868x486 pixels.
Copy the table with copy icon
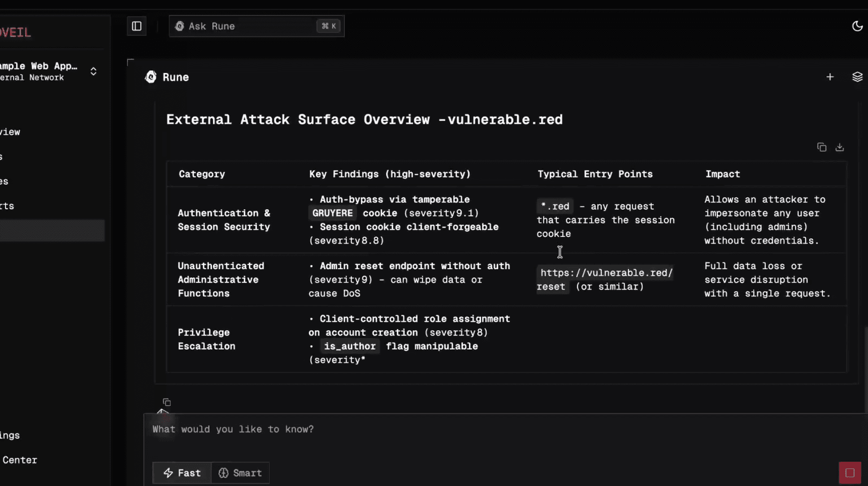click(x=821, y=147)
